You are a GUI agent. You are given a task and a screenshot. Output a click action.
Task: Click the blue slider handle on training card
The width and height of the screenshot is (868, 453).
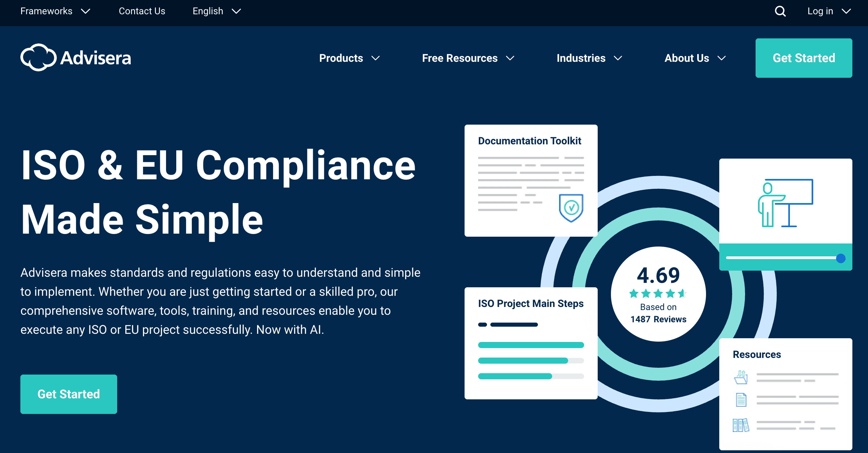coord(840,258)
